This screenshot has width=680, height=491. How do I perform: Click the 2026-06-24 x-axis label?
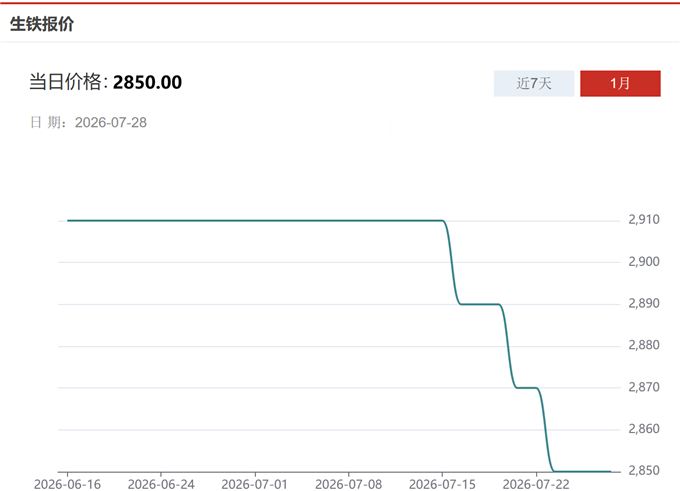161,484
